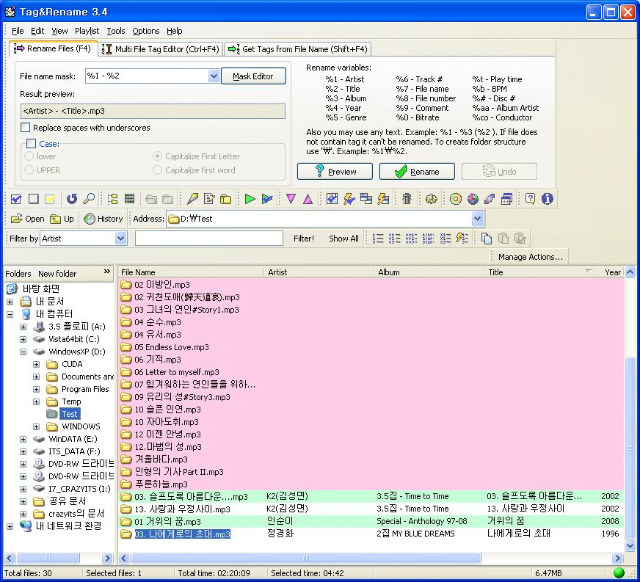
Task: Open the Filter by Artist dropdown
Action: tap(120, 238)
